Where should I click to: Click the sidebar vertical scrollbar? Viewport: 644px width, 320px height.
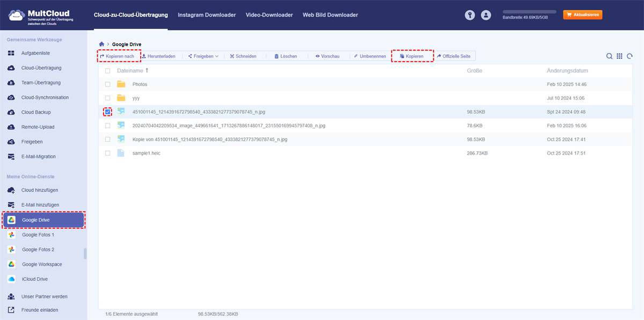point(85,253)
